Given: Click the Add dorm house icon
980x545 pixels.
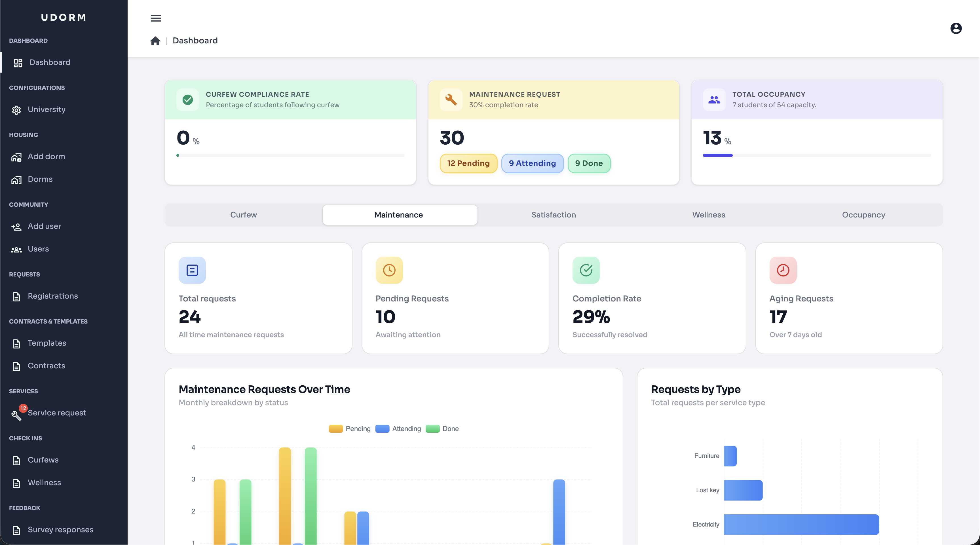Looking at the screenshot, I should tap(16, 157).
